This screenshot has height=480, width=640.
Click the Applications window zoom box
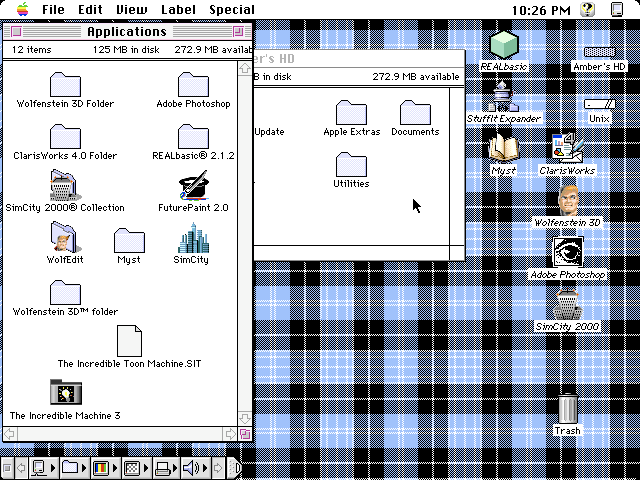click(x=238, y=31)
